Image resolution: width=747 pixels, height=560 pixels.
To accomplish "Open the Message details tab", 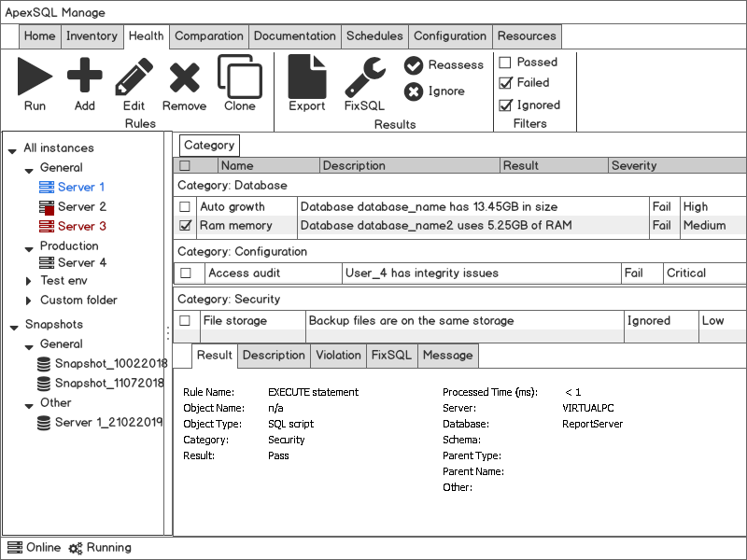I will pos(448,356).
